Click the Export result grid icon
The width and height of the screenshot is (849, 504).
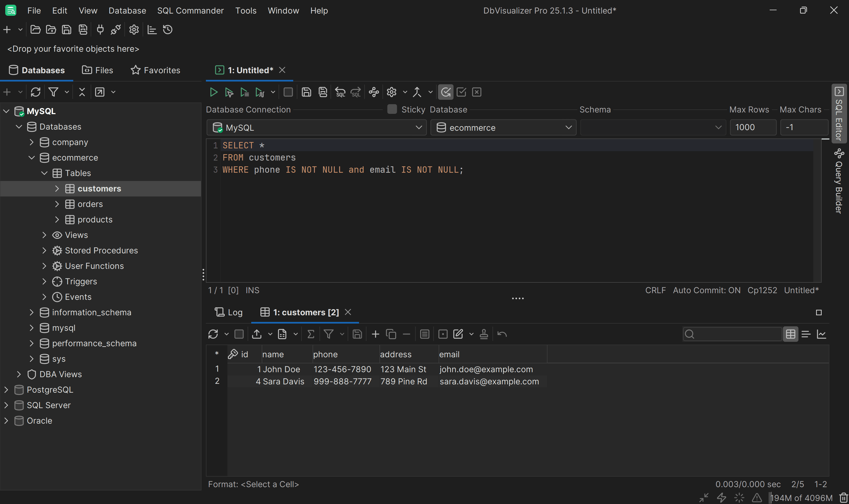tap(257, 334)
